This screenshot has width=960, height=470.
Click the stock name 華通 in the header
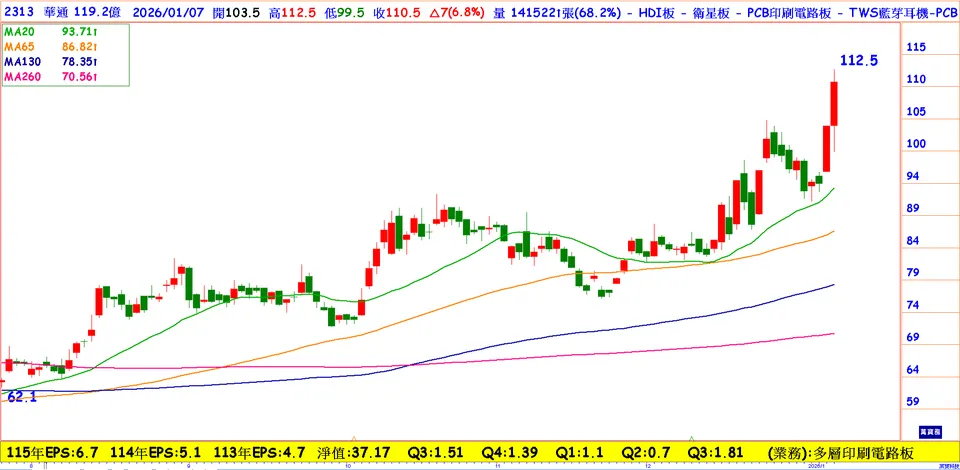pyautogui.click(x=57, y=11)
